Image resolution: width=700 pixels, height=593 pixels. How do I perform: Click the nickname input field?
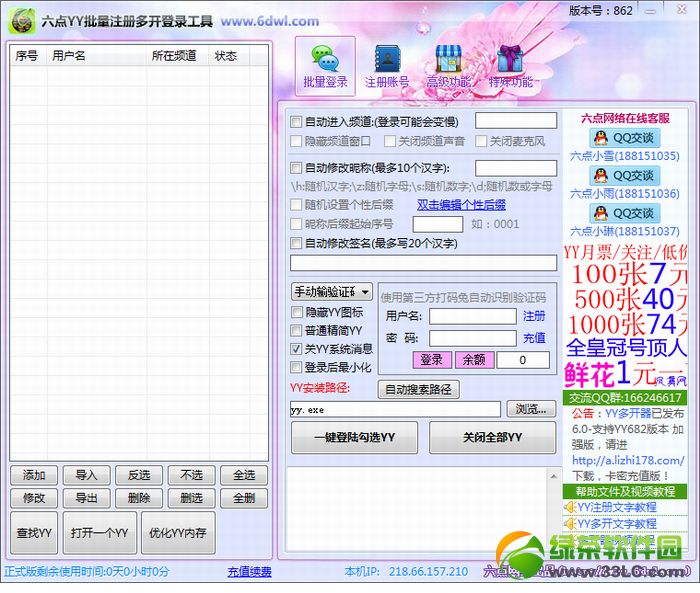point(516,168)
